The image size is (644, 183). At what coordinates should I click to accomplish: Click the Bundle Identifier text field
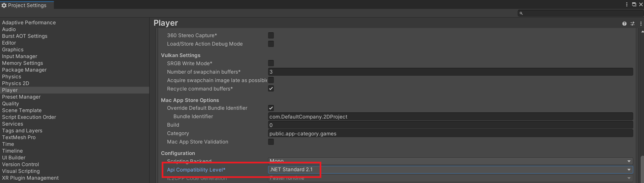(x=450, y=116)
